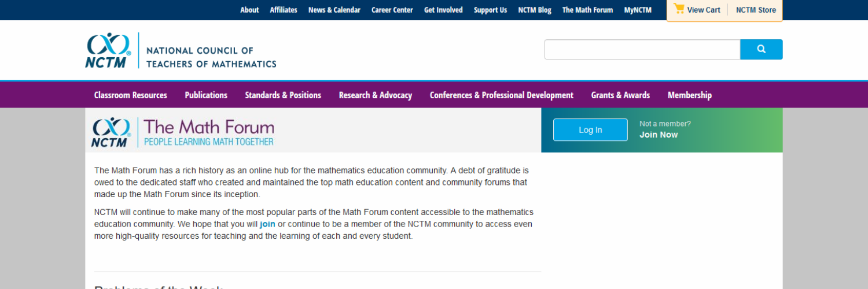The width and height of the screenshot is (868, 289).
Task: Click View Cart text
Action: [x=704, y=10]
